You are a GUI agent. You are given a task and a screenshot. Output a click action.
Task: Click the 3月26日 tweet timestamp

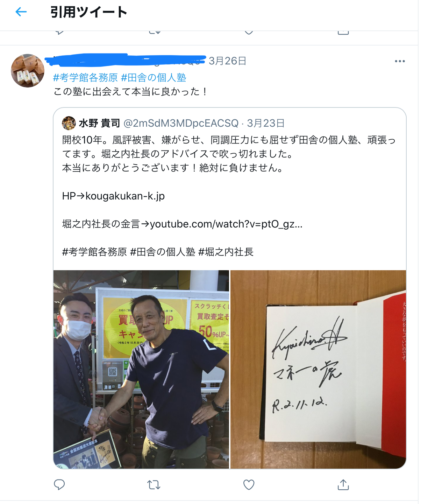(x=227, y=61)
